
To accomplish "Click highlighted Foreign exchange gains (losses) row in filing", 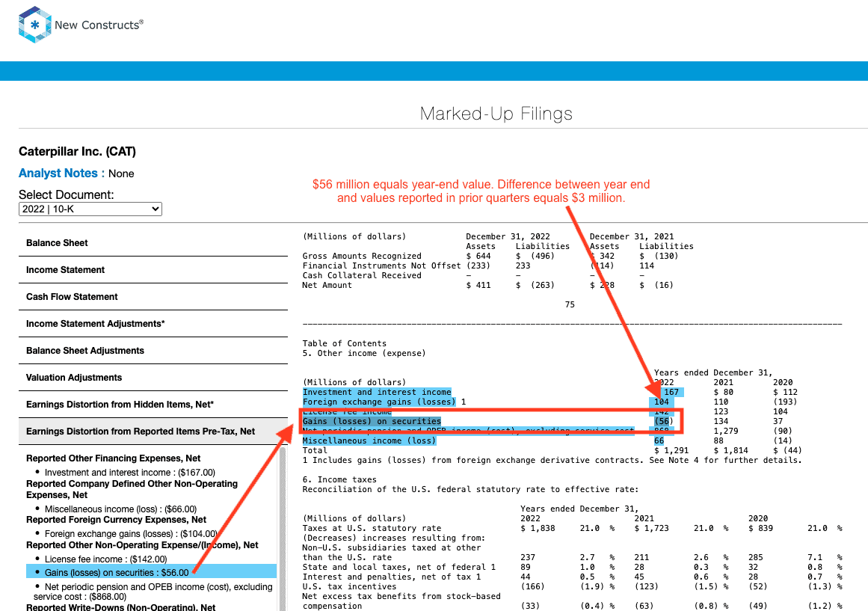I will [379, 402].
